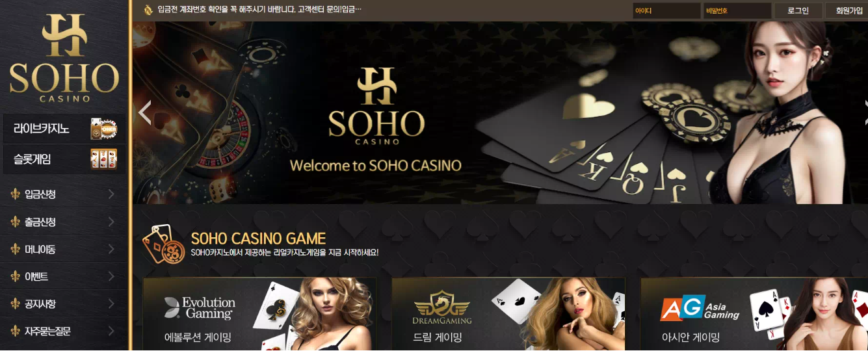Click the Evolution Gaming logo
Viewport: 868px width, 351px height.
tap(200, 307)
